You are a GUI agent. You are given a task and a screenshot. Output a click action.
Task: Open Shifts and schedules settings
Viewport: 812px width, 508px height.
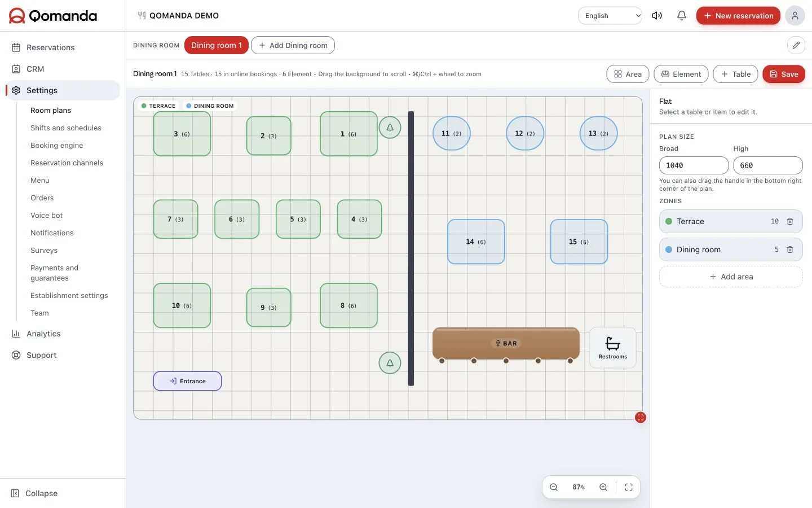66,128
